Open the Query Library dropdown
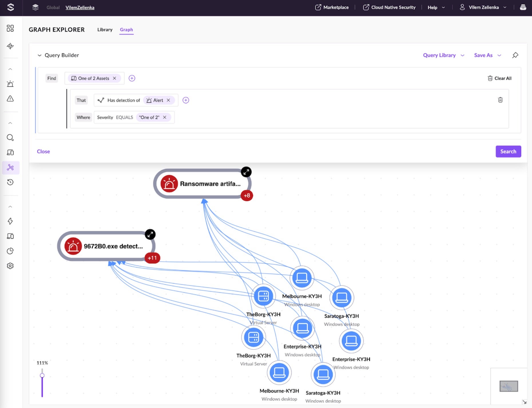 tap(443, 55)
